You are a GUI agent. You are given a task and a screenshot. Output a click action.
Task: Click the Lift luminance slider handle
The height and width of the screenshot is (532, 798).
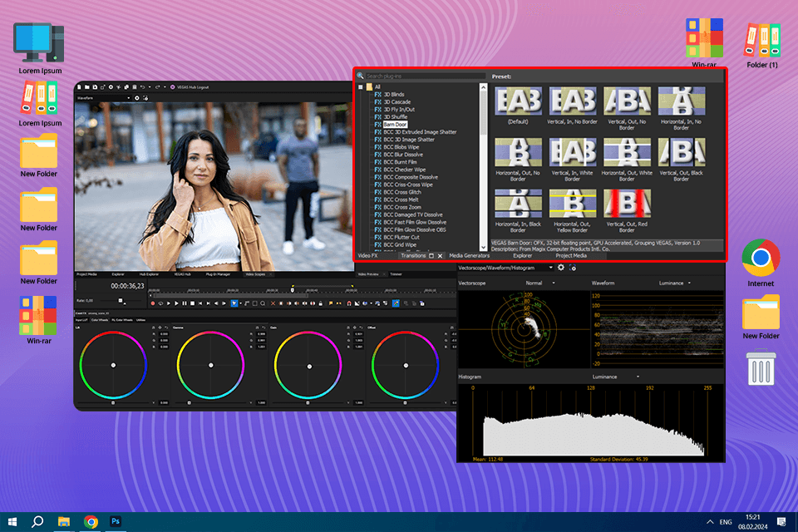(x=113, y=402)
